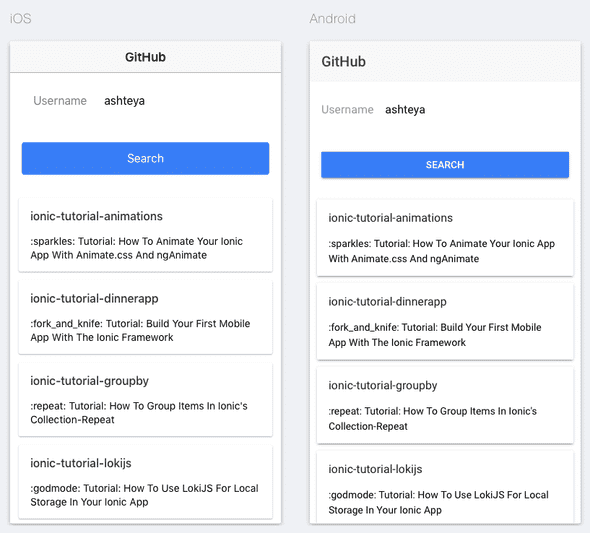Click ':repeat: Tutorial' description in iOS preview
Viewport: 590px width, 533px height.
click(139, 413)
